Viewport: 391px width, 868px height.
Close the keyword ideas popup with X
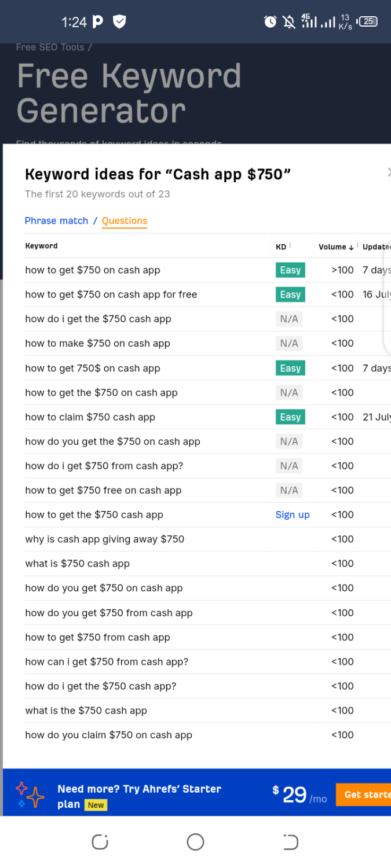[x=389, y=172]
